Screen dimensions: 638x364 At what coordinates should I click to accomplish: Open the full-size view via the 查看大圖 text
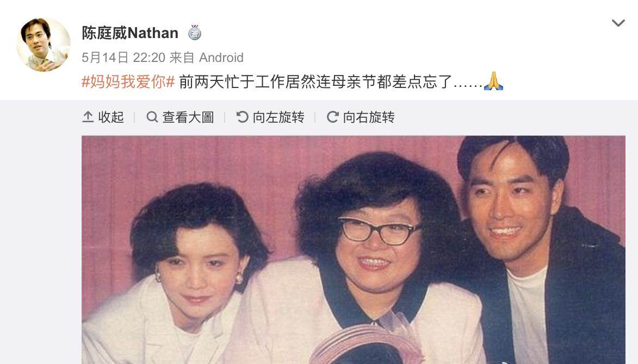(x=188, y=117)
